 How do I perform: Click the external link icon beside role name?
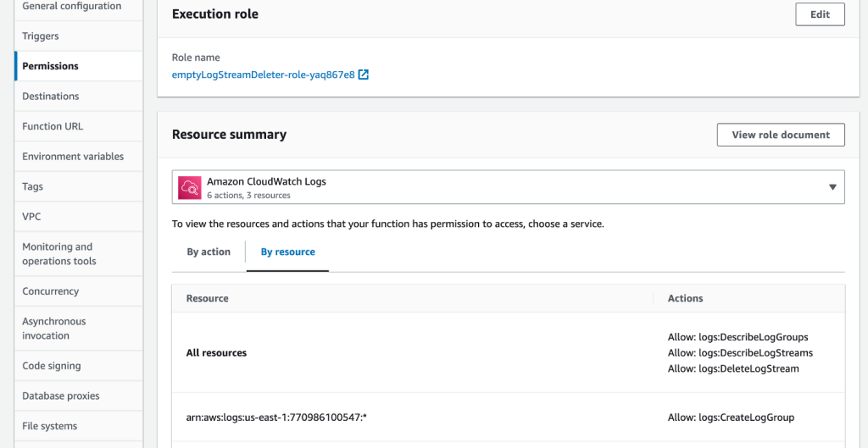364,75
